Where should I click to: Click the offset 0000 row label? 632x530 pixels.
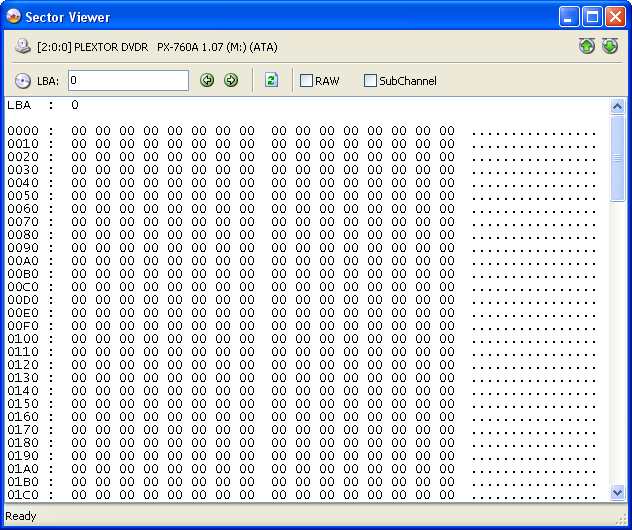23,131
